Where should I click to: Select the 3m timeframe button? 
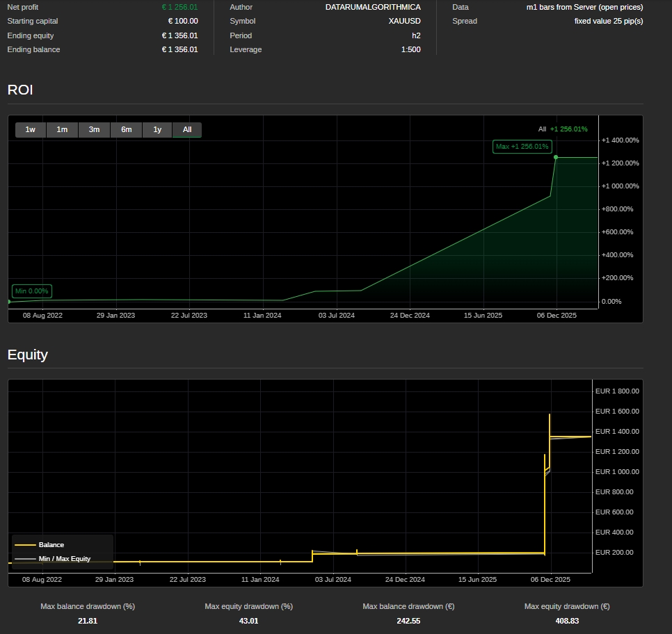click(x=94, y=129)
